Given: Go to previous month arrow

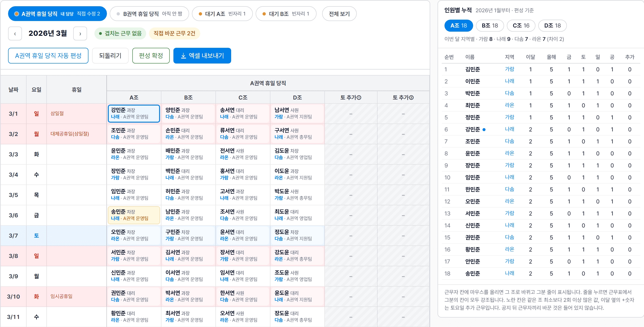Looking at the screenshot, I should click(15, 33).
